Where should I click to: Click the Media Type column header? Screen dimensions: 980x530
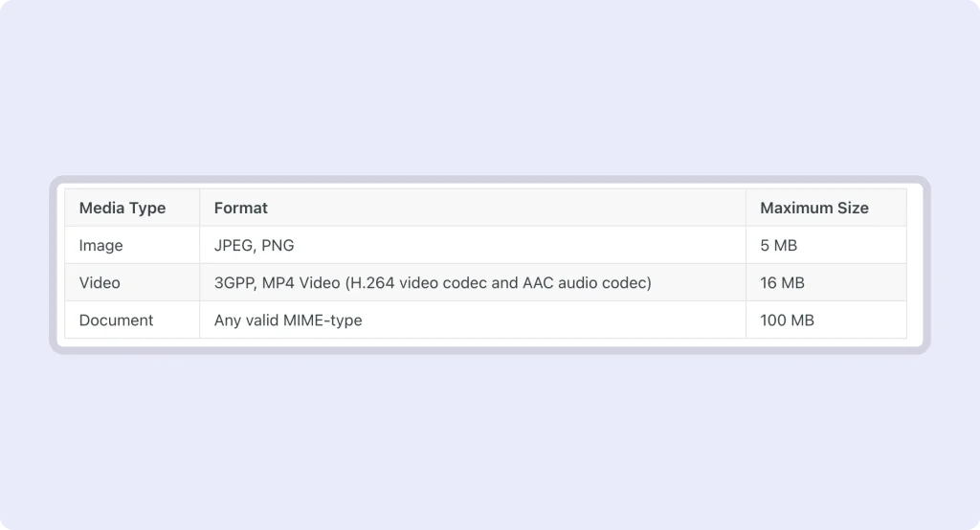(122, 208)
